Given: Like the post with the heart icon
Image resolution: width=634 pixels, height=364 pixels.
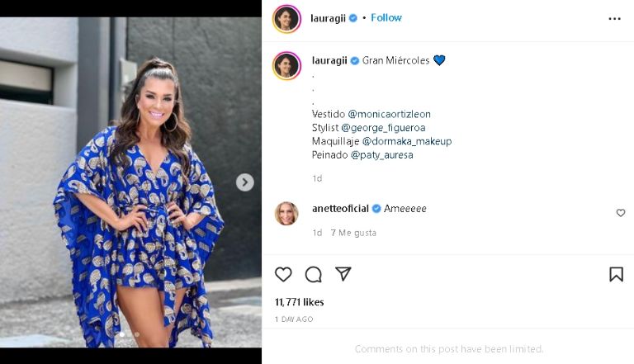Looking at the screenshot, I should (x=283, y=275).
